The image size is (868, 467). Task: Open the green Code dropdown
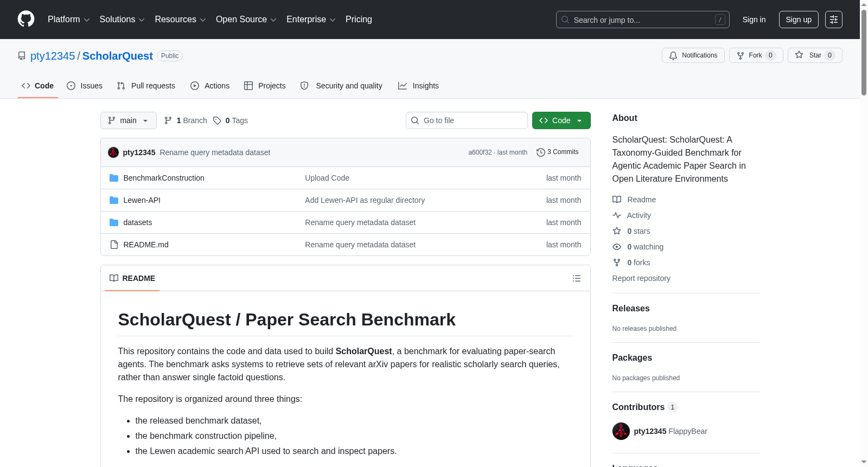click(561, 120)
